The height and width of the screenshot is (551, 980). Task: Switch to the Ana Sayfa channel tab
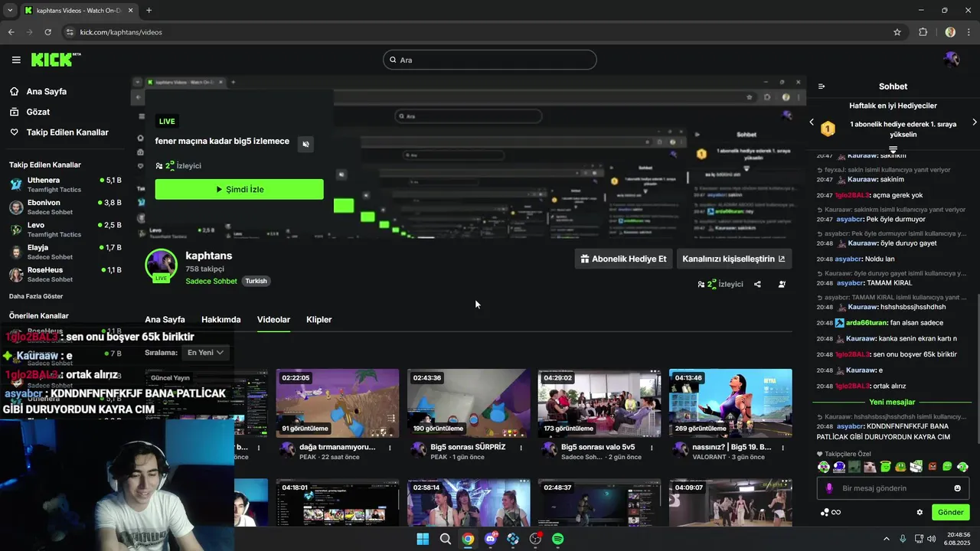click(165, 319)
